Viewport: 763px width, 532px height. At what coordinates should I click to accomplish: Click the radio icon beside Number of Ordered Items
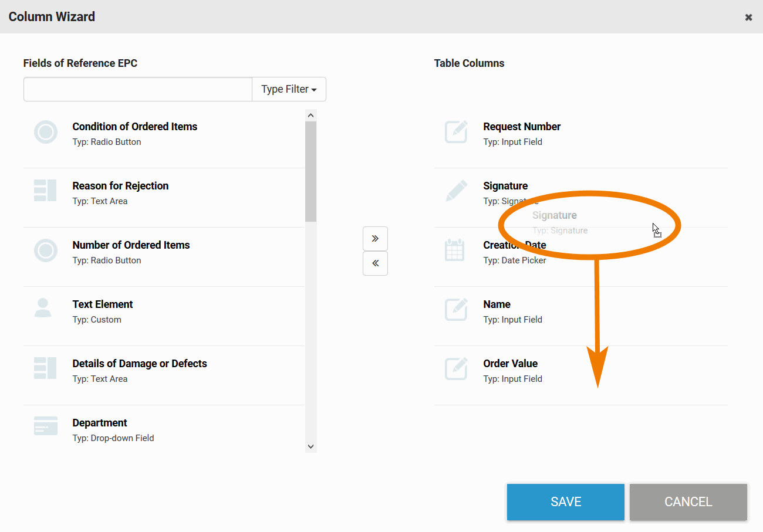[46, 250]
